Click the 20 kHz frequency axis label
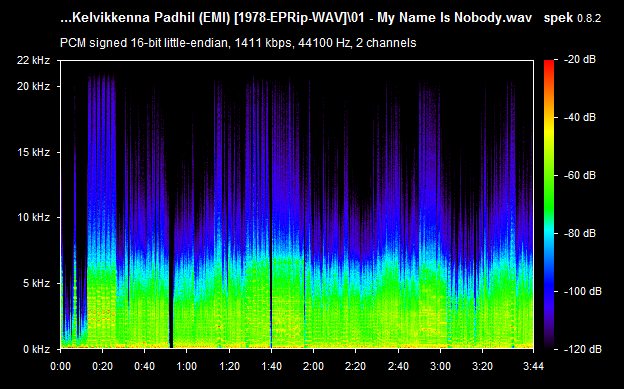The image size is (624, 389). (33, 86)
